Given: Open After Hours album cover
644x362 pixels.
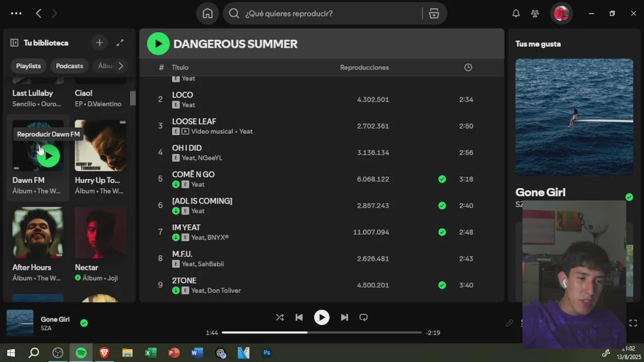Looking at the screenshot, I should point(38,232).
